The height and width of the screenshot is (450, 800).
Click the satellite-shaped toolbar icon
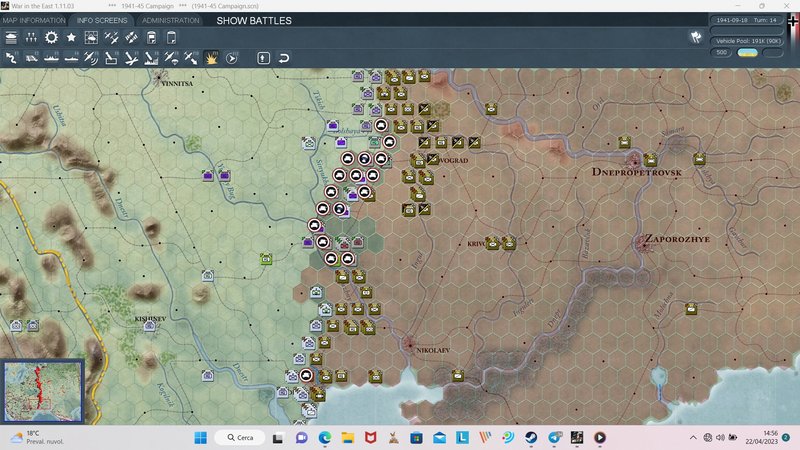(131, 38)
